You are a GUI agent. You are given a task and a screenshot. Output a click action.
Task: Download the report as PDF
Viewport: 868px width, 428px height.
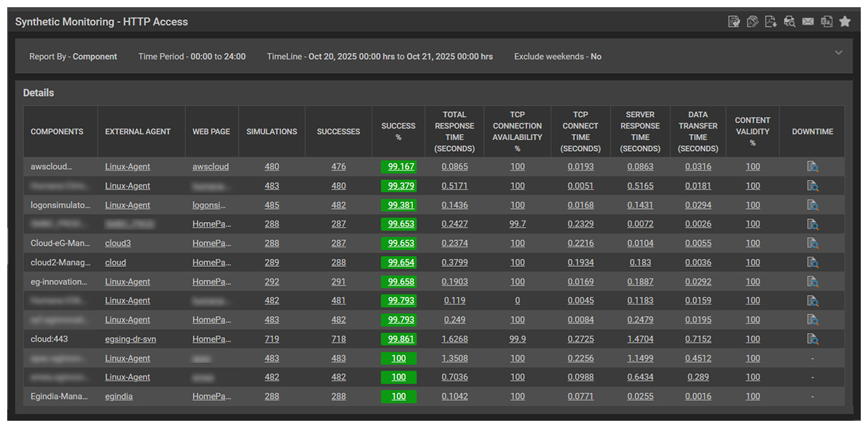(x=771, y=22)
